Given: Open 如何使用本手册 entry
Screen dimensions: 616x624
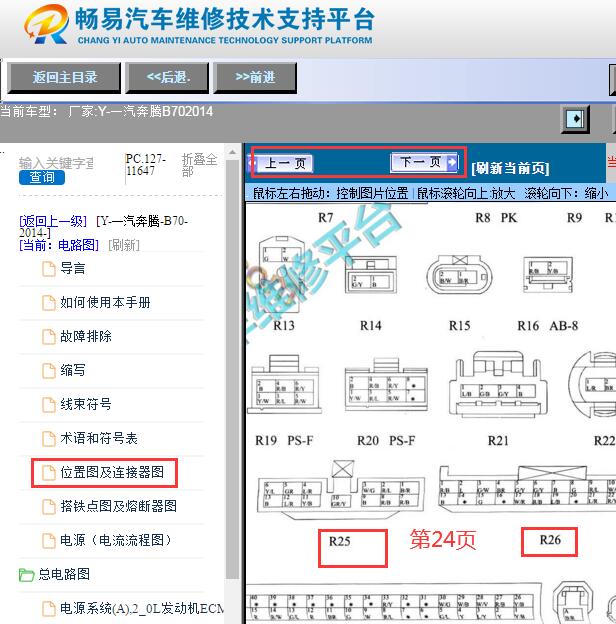Looking at the screenshot, I should click(x=105, y=302).
